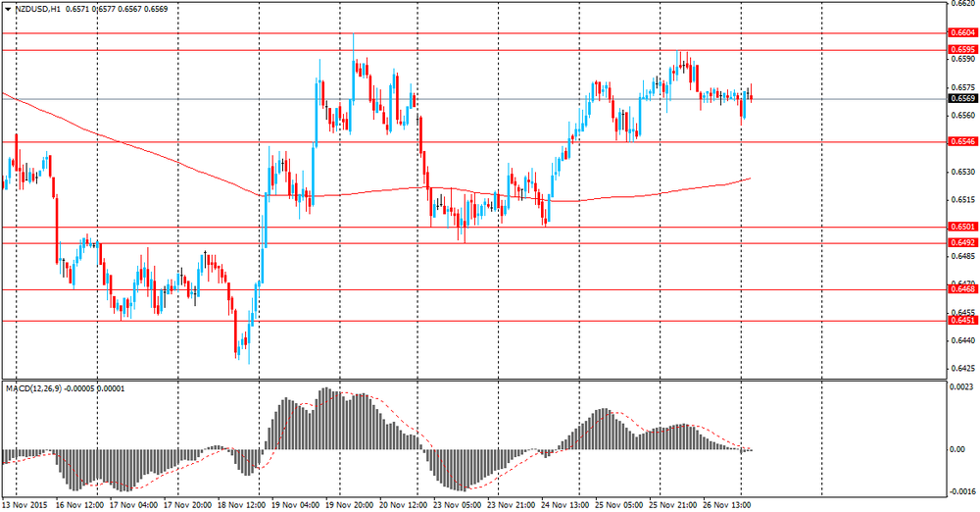Image resolution: width=980 pixels, height=512 pixels.
Task: Click the 25 Nov 21:00 time label
Action: (x=673, y=504)
